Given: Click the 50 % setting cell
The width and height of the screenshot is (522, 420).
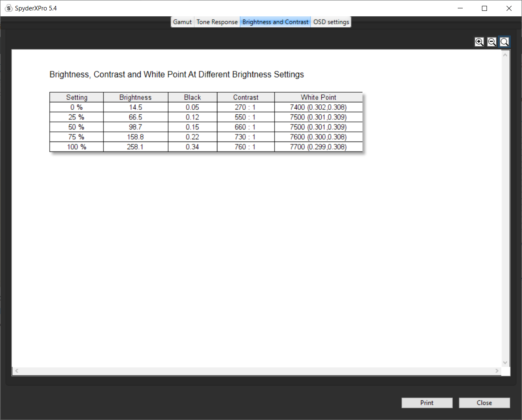Looking at the screenshot, I should tap(77, 127).
